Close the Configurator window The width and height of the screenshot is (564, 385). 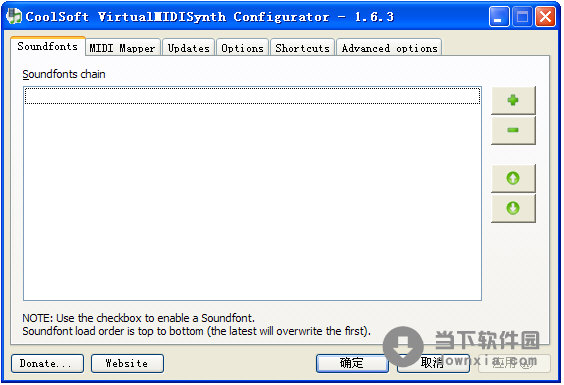(545, 17)
